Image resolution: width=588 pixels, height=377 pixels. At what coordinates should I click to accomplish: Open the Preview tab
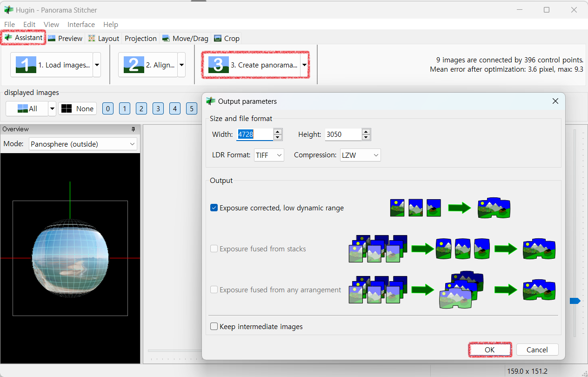65,39
